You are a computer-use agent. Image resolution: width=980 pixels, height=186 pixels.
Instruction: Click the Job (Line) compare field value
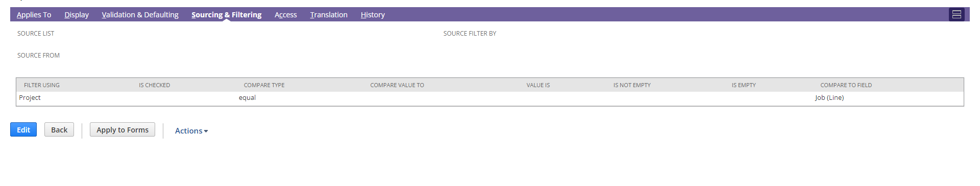829,98
